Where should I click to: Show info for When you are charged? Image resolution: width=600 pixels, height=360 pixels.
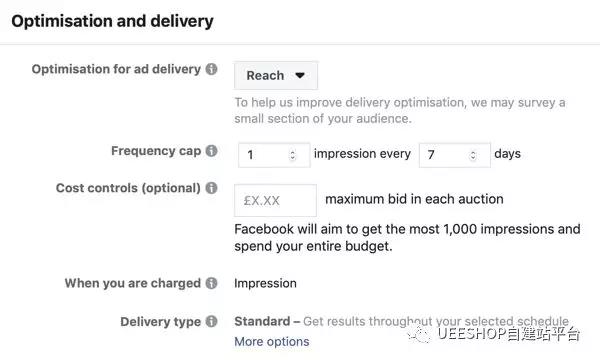(x=211, y=283)
